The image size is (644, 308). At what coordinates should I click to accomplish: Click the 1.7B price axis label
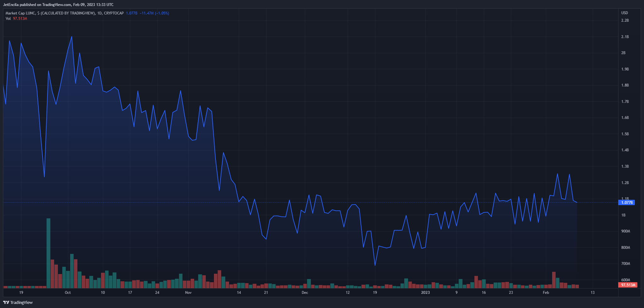[x=625, y=102]
